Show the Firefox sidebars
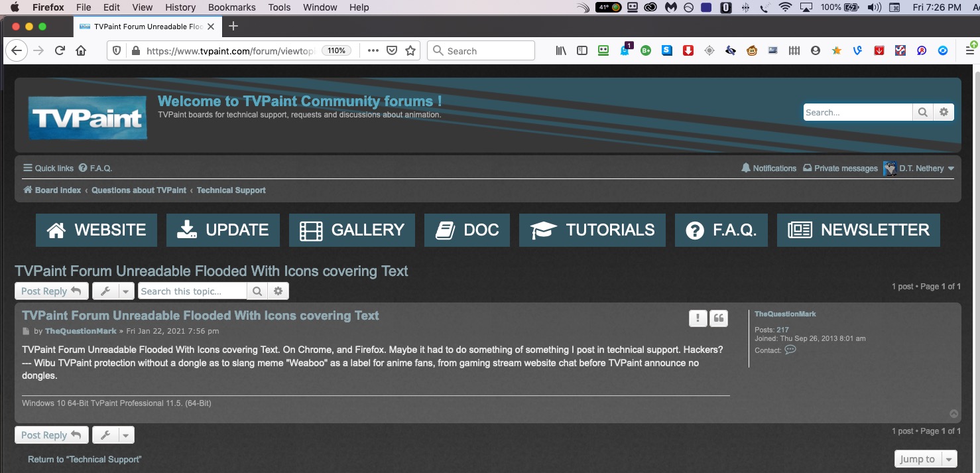Viewport: 980px width, 473px height. 582,51
